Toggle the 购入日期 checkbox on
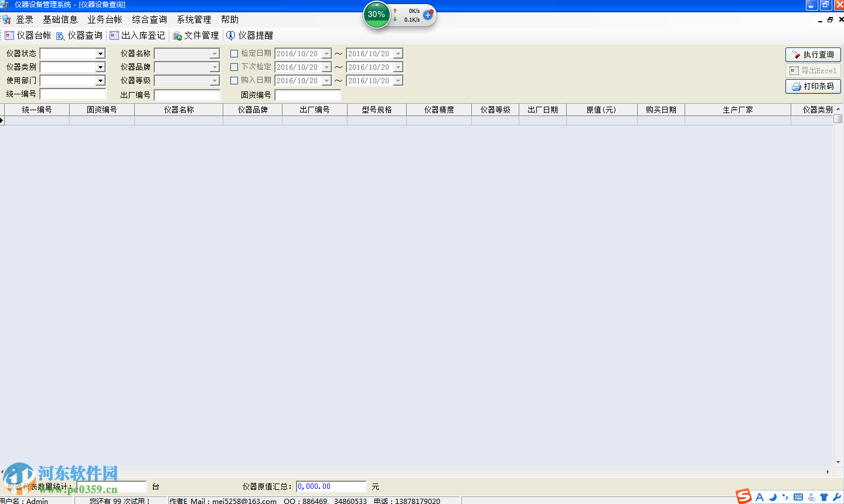Image resolution: width=844 pixels, height=504 pixels. coord(234,80)
